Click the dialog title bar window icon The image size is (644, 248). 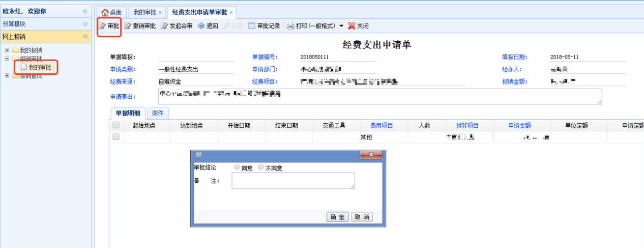(199, 154)
